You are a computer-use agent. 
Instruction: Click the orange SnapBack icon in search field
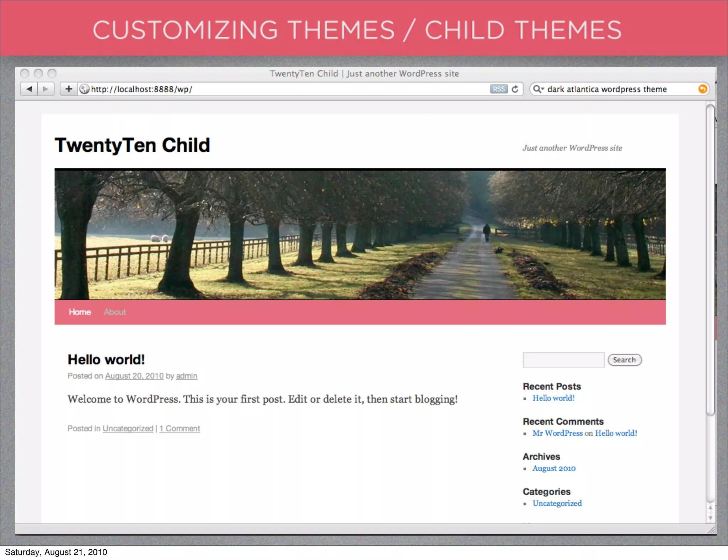pyautogui.click(x=702, y=89)
